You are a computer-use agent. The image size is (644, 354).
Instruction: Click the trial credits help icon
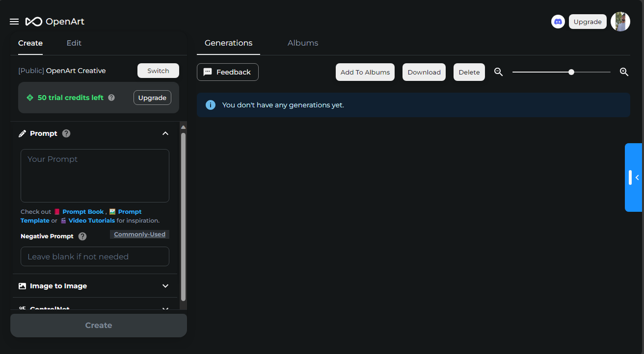tap(111, 98)
